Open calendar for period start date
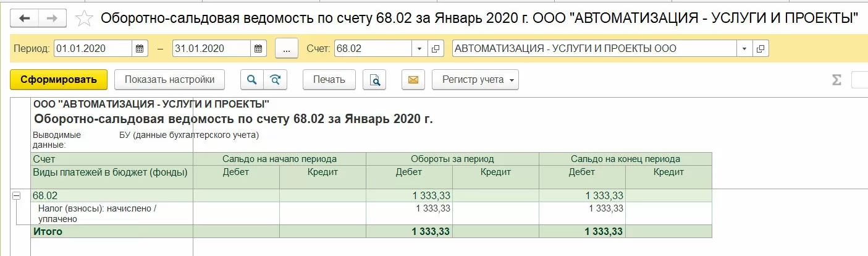 click(140, 48)
